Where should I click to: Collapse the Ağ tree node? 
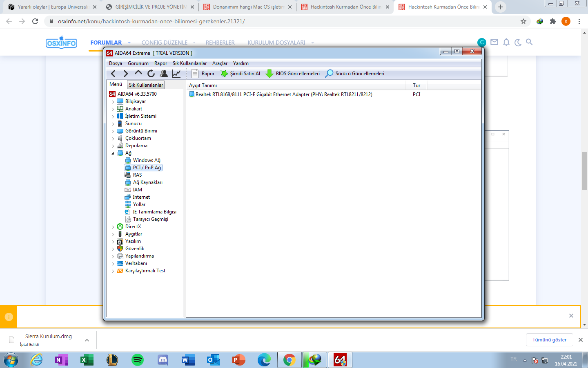[x=113, y=153]
